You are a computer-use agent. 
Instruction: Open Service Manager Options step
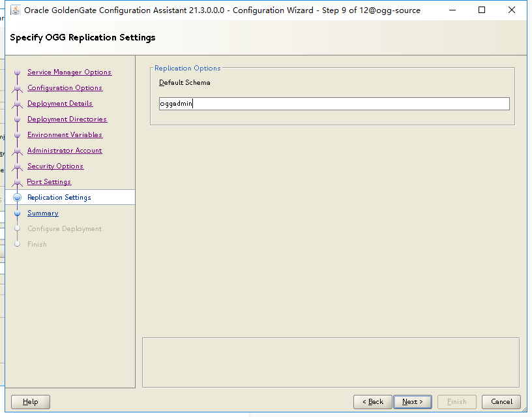(x=69, y=72)
